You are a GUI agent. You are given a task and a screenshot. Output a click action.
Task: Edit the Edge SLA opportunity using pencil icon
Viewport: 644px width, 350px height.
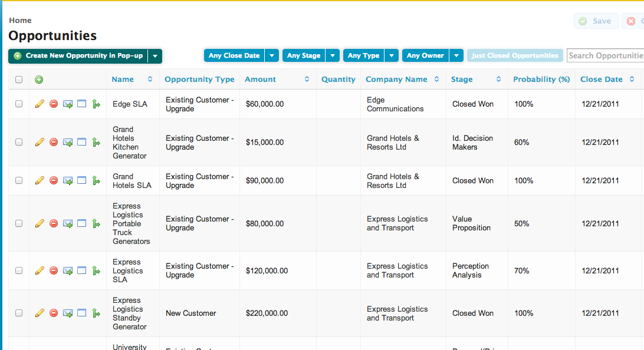pos(40,103)
